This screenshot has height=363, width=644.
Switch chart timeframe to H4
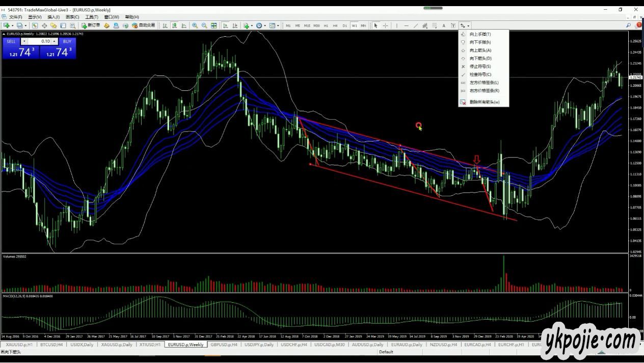point(335,25)
